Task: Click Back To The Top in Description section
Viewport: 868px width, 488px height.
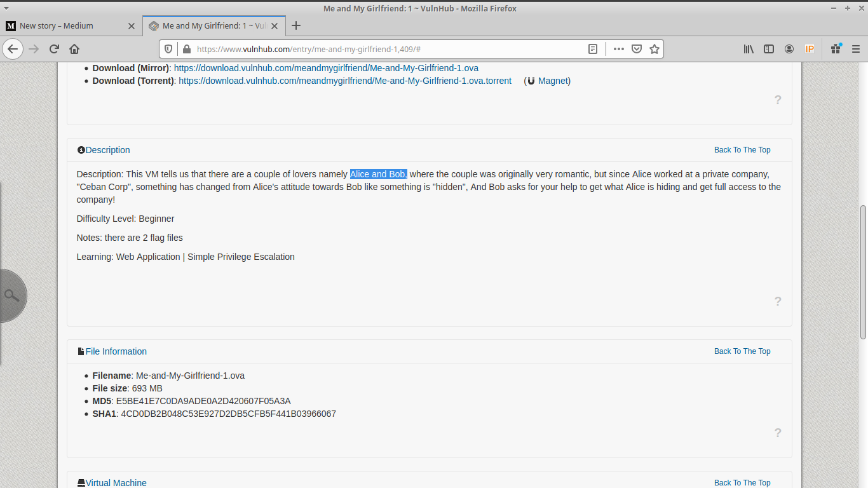Action: pos(742,150)
